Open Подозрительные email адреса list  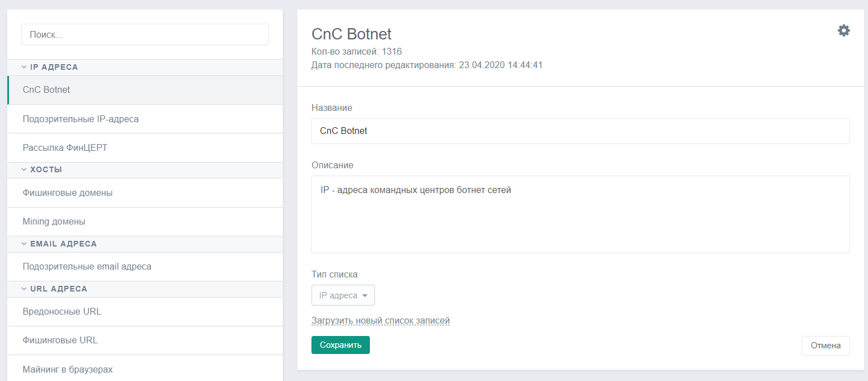pos(145,266)
